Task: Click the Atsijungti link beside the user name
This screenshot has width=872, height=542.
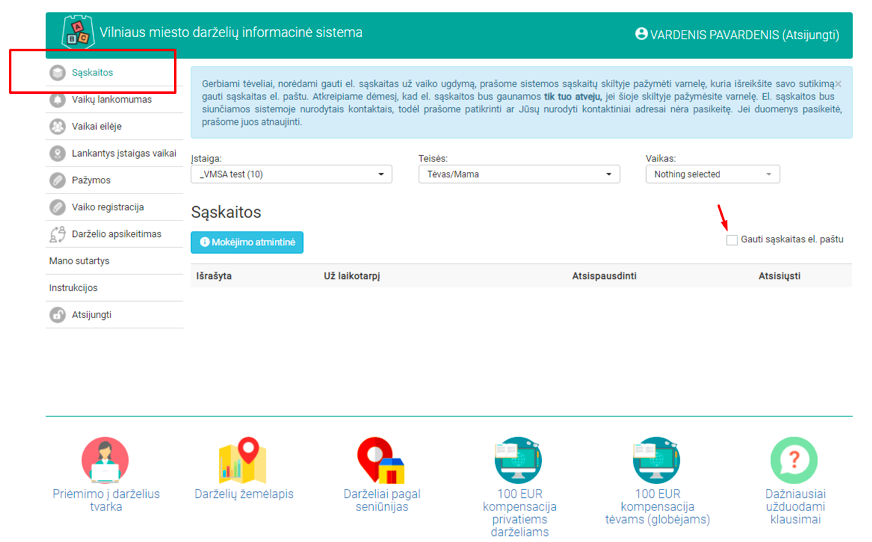Action: (811, 35)
